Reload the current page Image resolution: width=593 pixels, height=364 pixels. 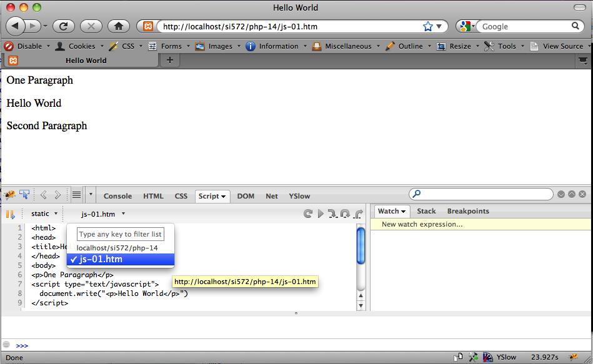coord(64,26)
